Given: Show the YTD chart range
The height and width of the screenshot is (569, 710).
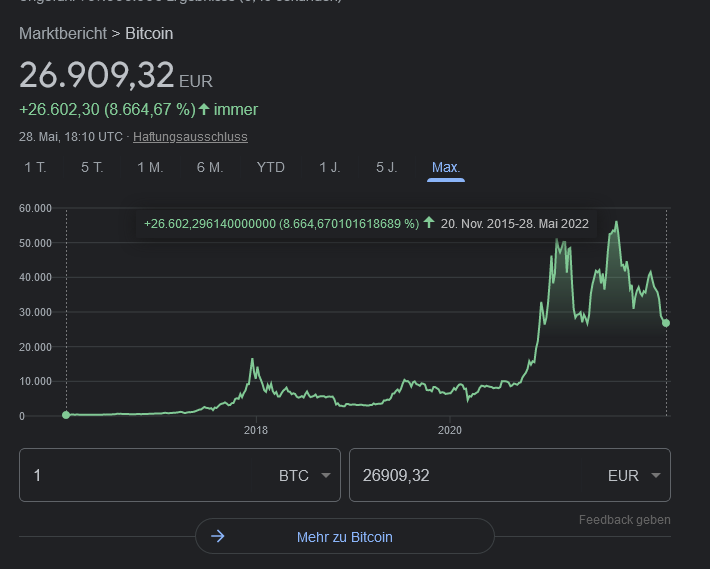Looking at the screenshot, I should 271,167.
